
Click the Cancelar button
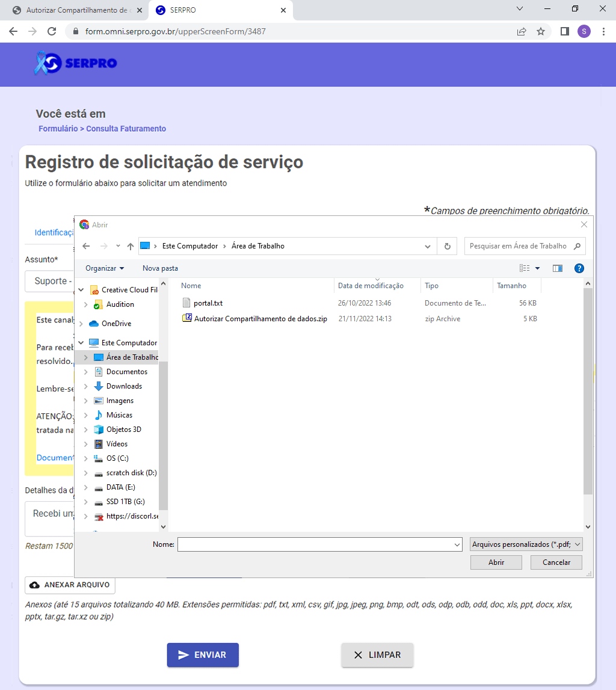tap(556, 562)
